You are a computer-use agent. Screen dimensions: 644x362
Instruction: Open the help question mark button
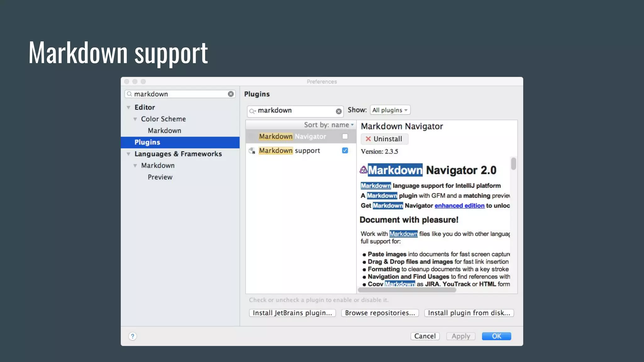pyautogui.click(x=133, y=336)
